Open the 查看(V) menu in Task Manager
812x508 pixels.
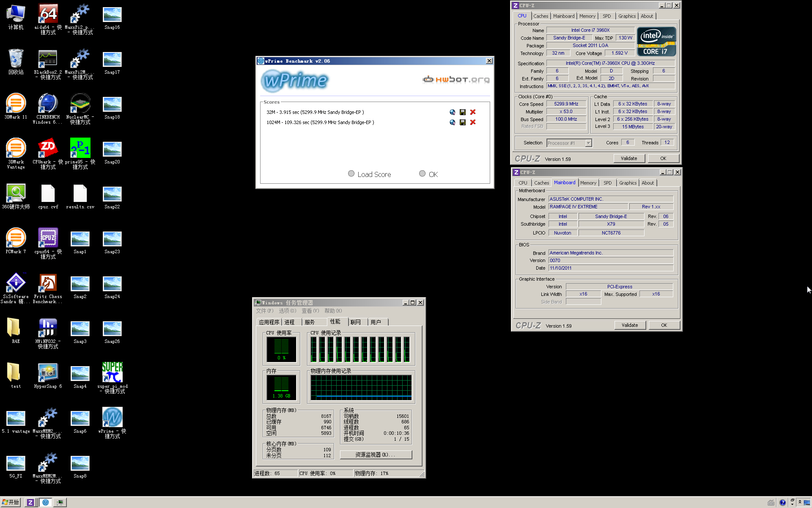(310, 311)
